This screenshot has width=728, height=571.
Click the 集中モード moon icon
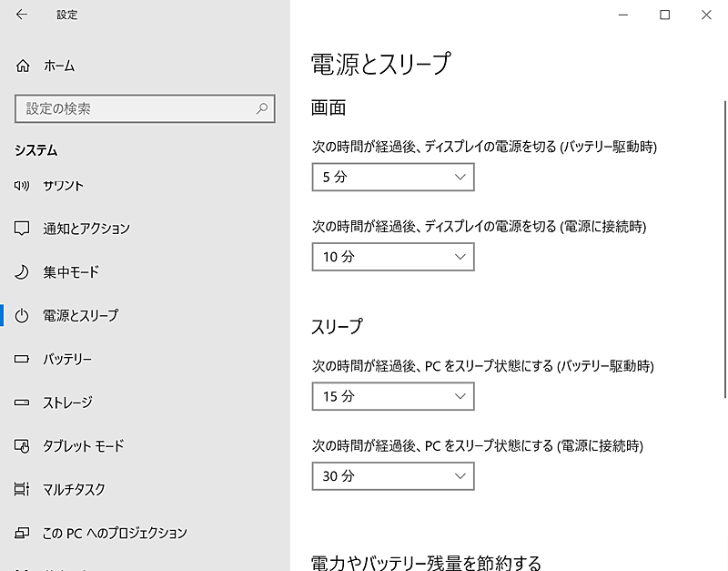[23, 272]
